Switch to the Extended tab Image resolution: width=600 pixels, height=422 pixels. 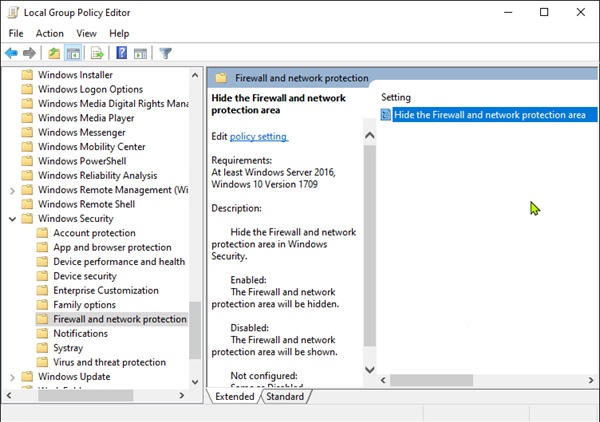click(x=235, y=396)
